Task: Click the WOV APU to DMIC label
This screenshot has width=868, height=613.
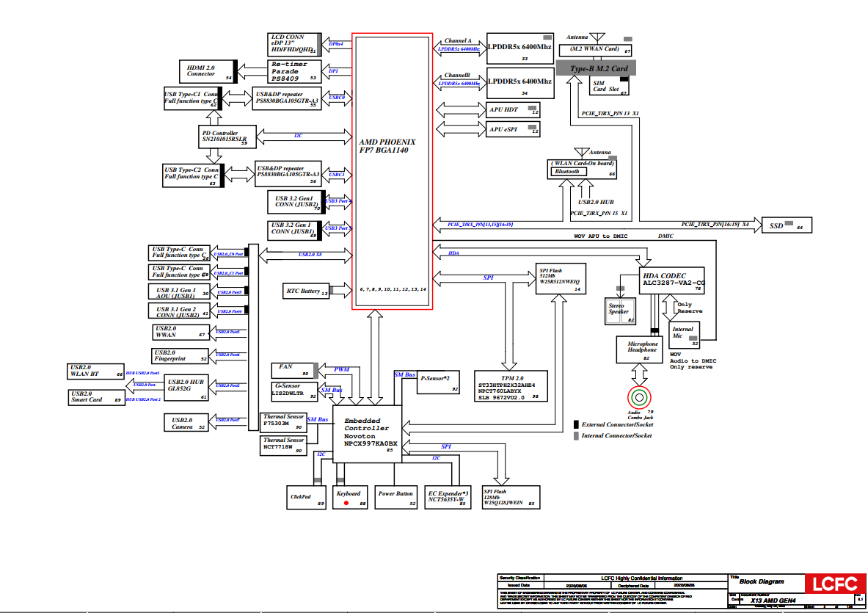Action: (x=601, y=236)
